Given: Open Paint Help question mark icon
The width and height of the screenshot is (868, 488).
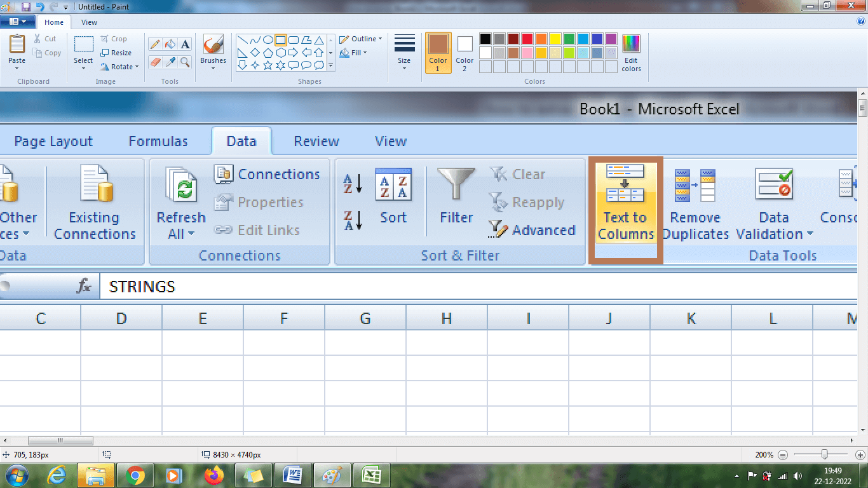Looking at the screenshot, I should 861,21.
